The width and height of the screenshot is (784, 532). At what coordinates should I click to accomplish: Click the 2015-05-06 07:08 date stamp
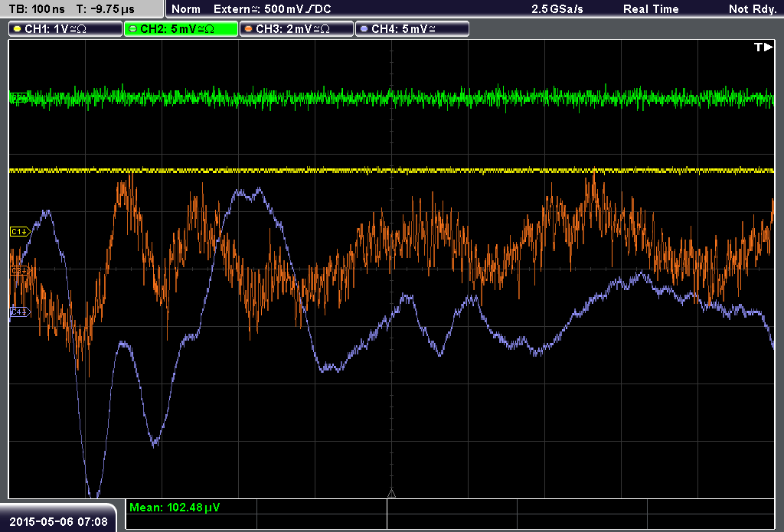pos(58,522)
